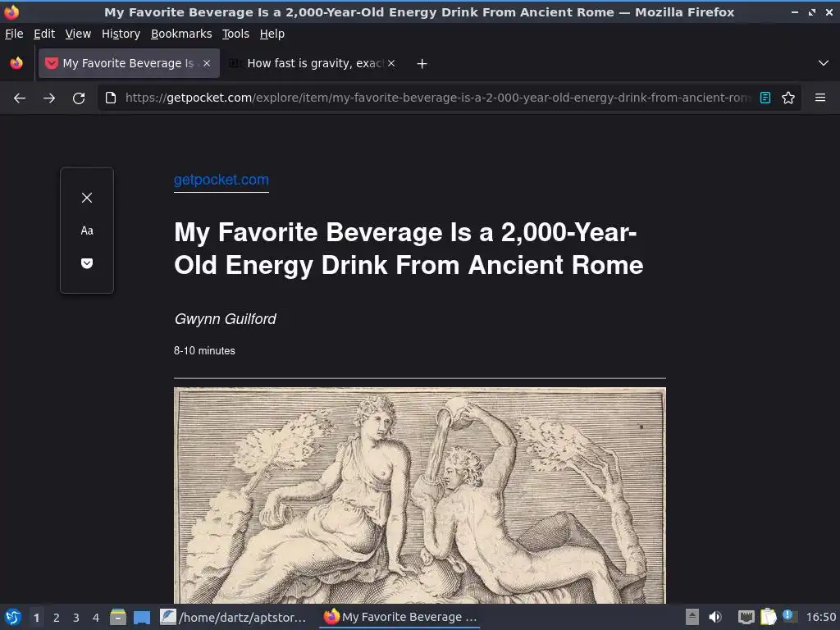Viewport: 840px width, 630px height.
Task: Close the How fast is gravity tab
Action: pyautogui.click(x=391, y=63)
